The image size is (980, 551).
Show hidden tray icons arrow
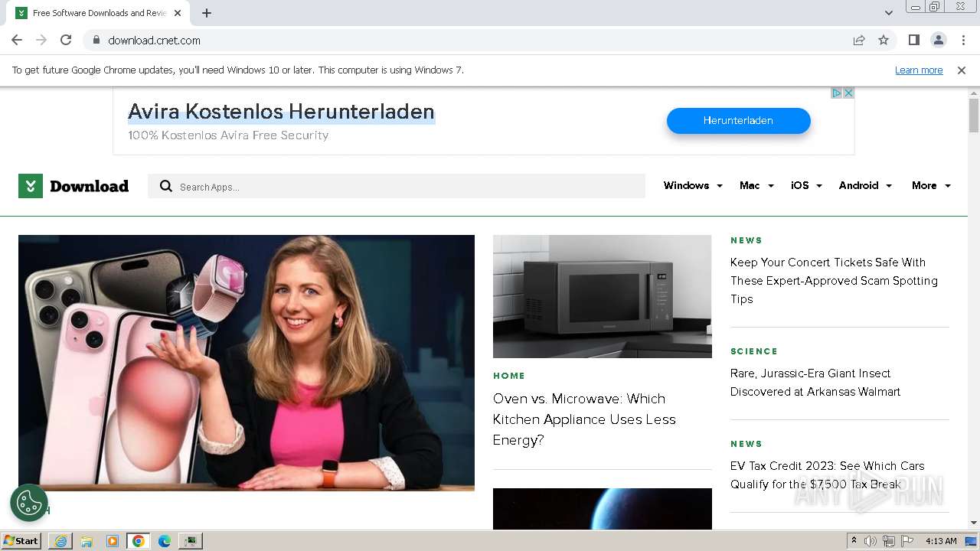pos(854,541)
